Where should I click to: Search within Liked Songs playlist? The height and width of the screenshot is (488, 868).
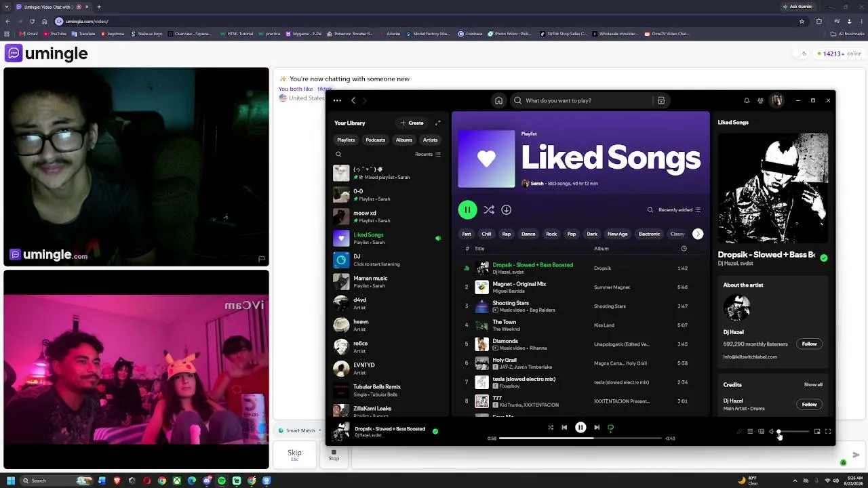[x=650, y=210]
